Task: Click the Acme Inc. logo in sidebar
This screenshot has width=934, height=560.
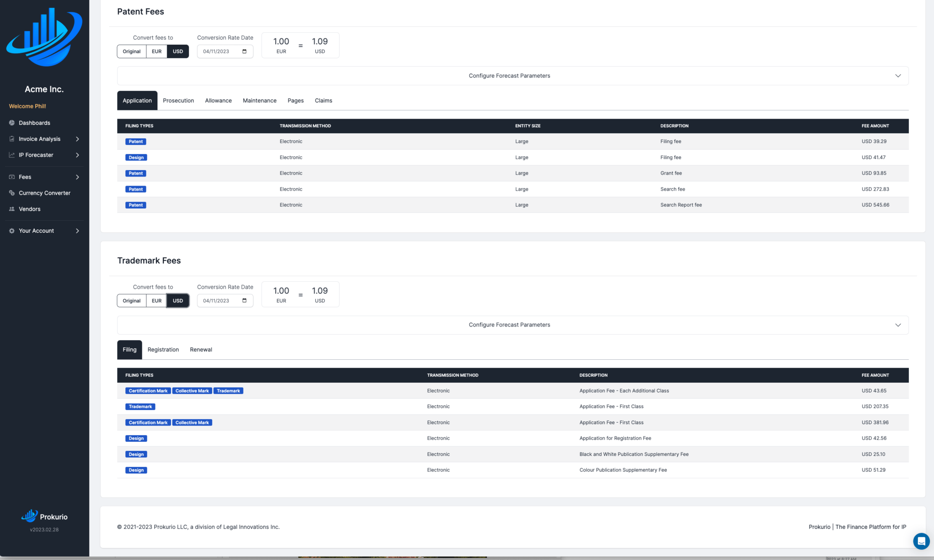Action: point(44,37)
